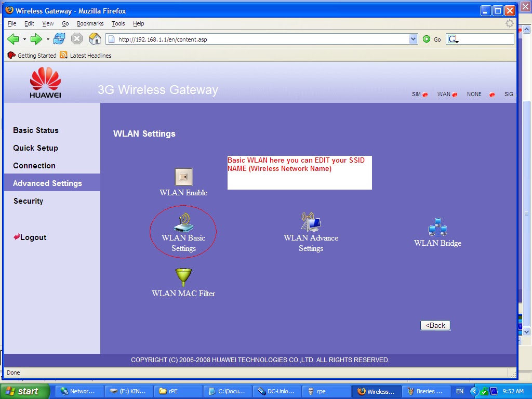The image size is (532, 399).
Task: Click the Stop loading icon
Action: click(x=77, y=38)
